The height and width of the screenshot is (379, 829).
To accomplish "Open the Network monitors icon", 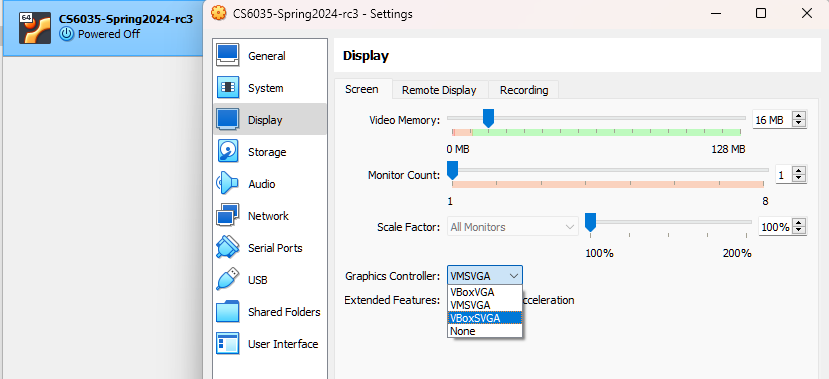I will [228, 216].
